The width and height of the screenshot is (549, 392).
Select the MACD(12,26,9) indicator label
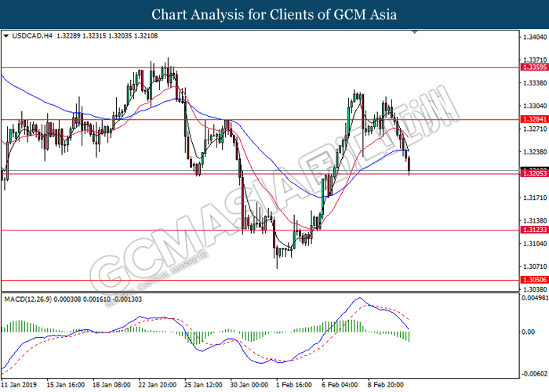coord(27,299)
